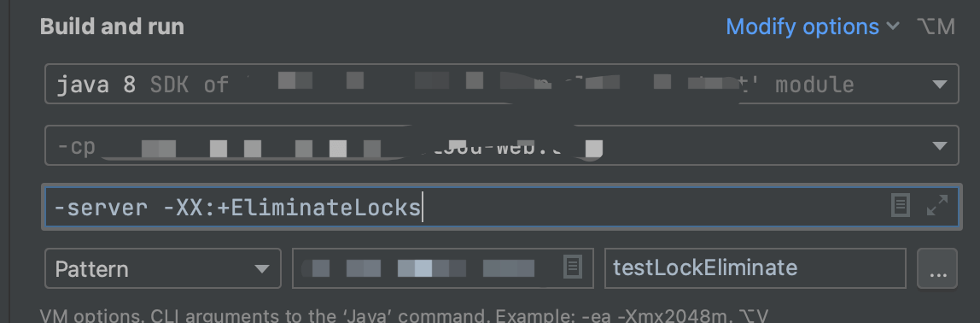980x323 pixels.
Task: Click the testLockEliminate method field
Action: point(755,268)
